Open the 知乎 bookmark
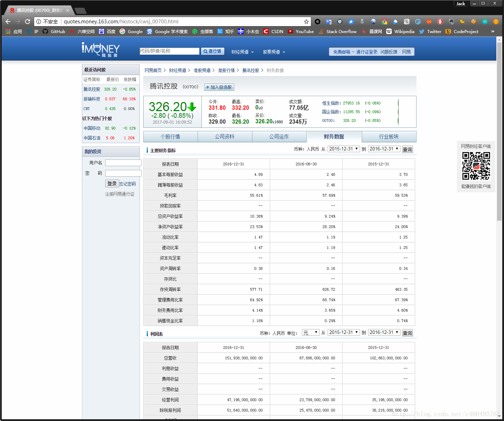504x421 pixels. click(x=226, y=31)
